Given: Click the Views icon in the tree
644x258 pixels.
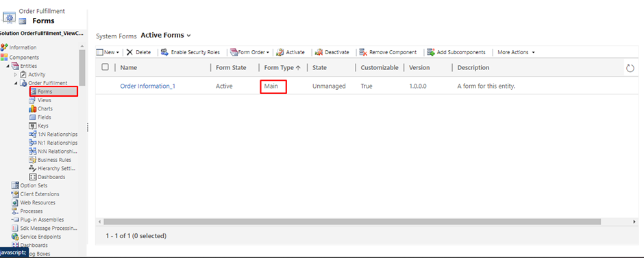Looking at the screenshot, I should click(x=32, y=100).
